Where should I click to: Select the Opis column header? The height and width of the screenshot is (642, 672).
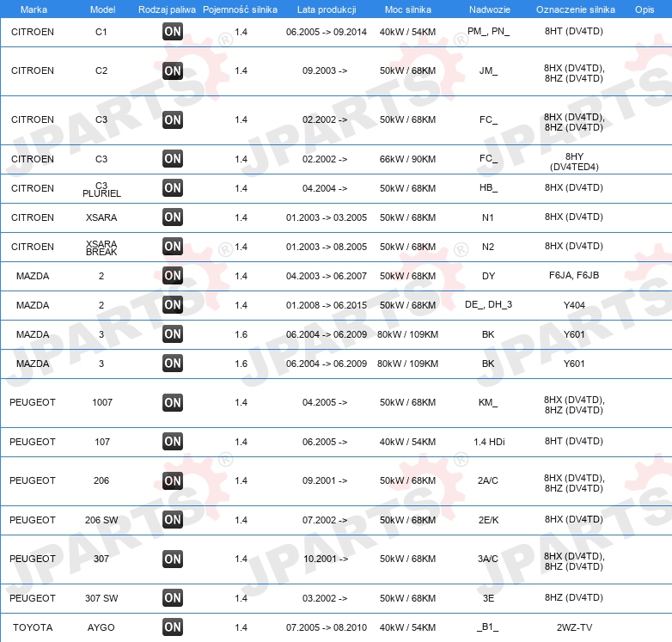click(x=645, y=9)
